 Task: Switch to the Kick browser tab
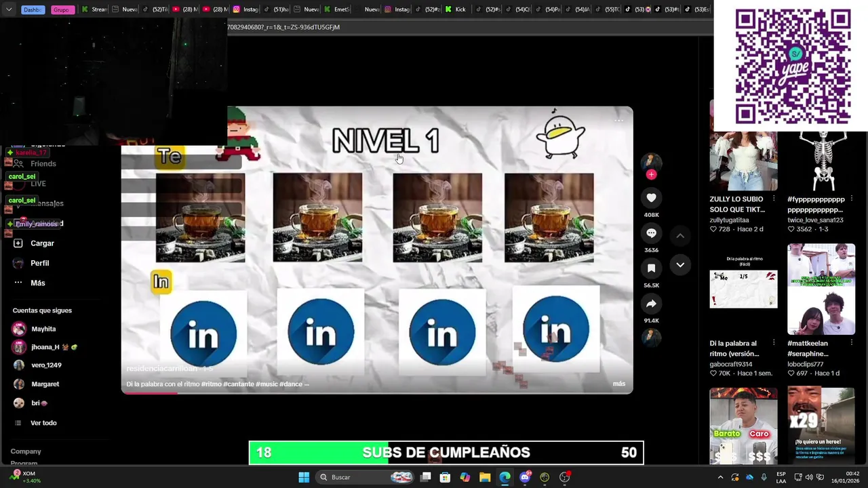(x=456, y=9)
